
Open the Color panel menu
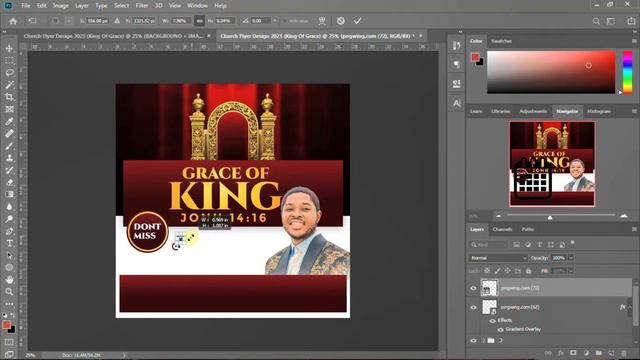[x=634, y=41]
